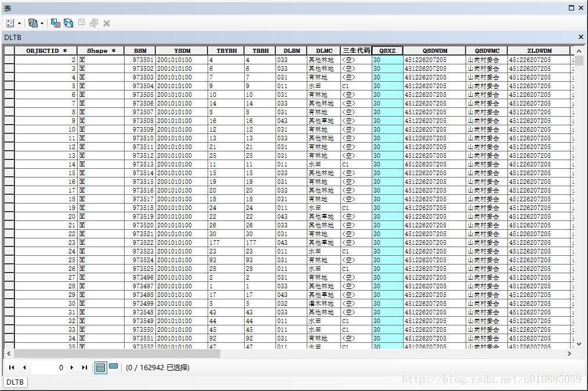Click Select By Attributes icon
This screenshot has width=588, height=391.
(x=56, y=23)
